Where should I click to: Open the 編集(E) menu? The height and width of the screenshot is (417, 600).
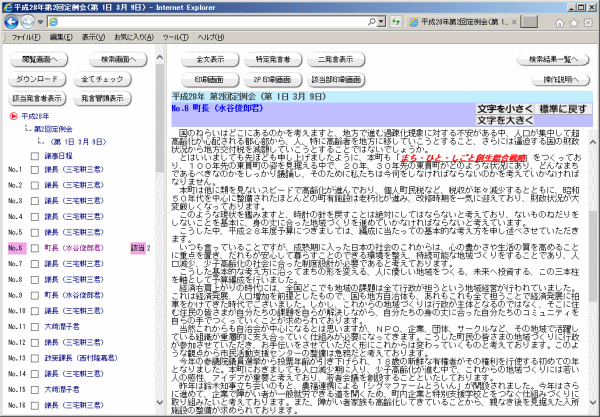click(61, 37)
